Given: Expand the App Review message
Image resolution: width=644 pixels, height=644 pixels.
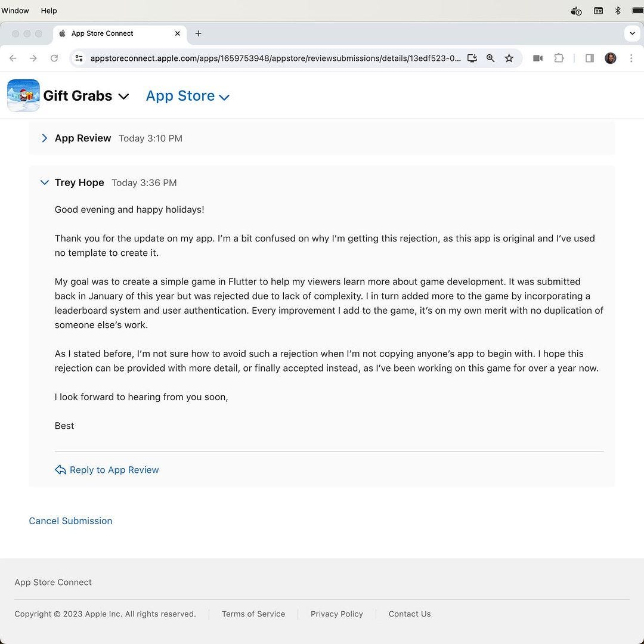Looking at the screenshot, I should [44, 138].
